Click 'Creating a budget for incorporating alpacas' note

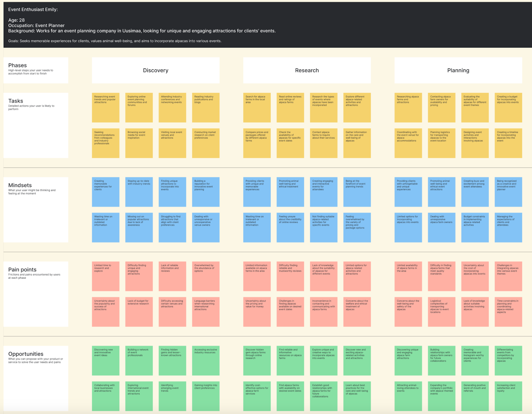508,107
